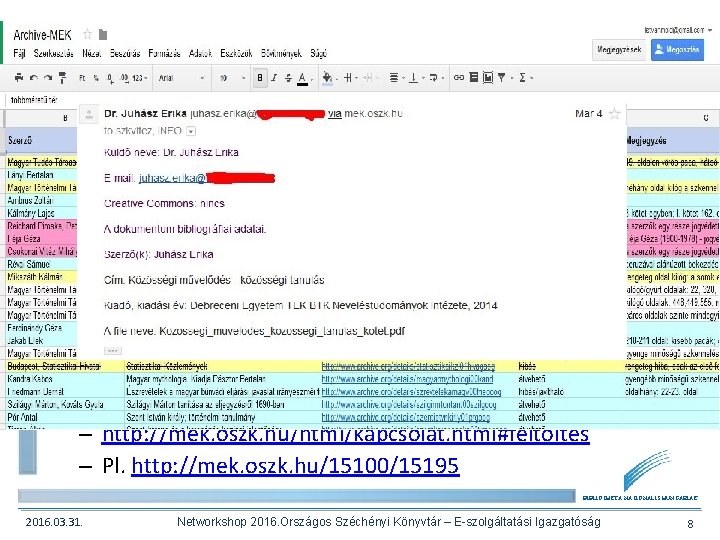Screen dimensions: 720x540
Task: Select the paint format tool
Action: (63, 78)
